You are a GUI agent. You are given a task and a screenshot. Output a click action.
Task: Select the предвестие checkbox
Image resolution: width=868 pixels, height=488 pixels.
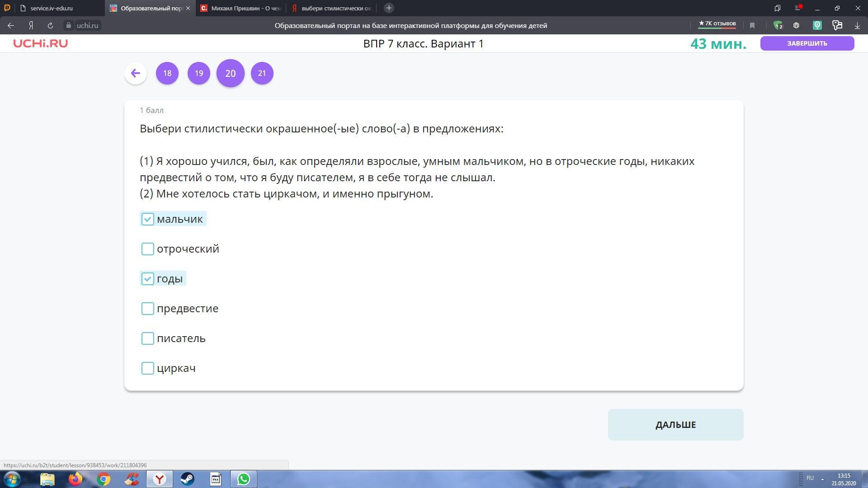pyautogui.click(x=148, y=309)
